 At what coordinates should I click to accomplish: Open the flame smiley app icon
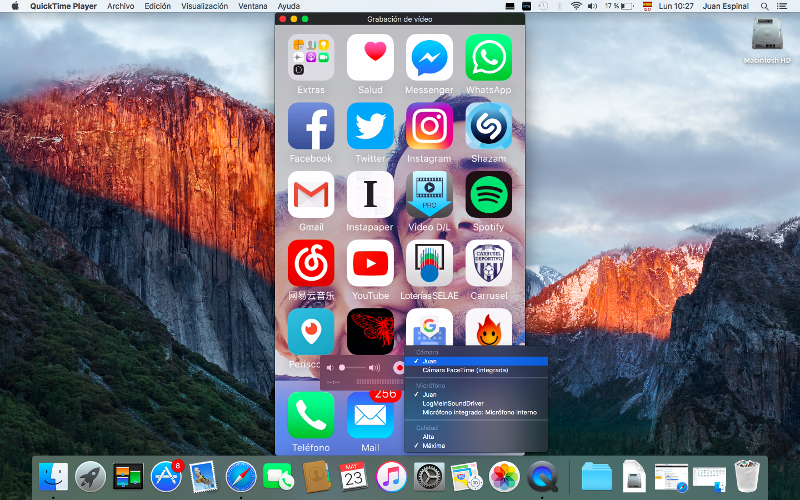pos(488,328)
